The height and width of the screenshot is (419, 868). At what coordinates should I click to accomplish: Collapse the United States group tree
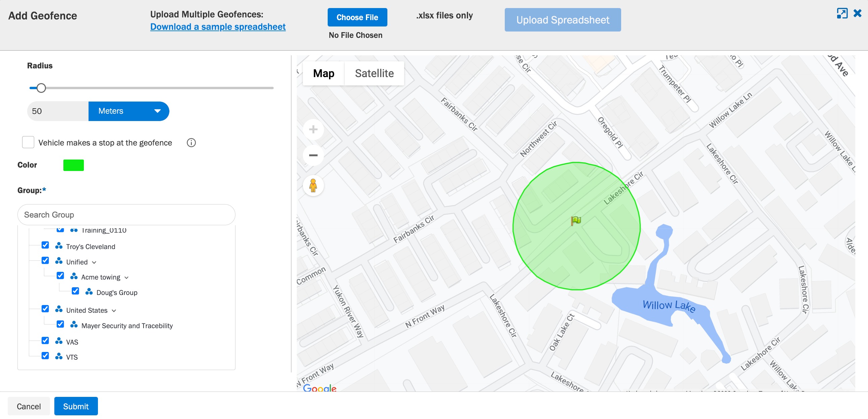[114, 311]
